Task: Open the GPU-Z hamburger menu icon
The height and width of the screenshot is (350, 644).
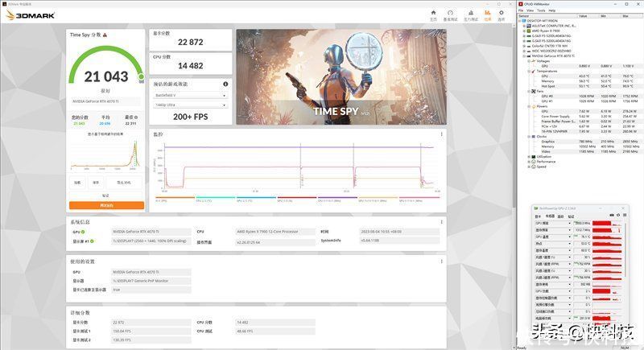Action: 625,215
